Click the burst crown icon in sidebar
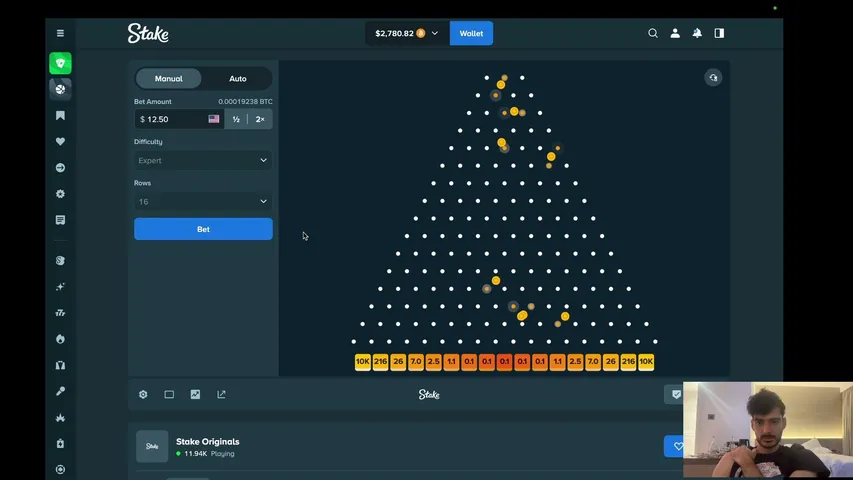 pos(60,417)
